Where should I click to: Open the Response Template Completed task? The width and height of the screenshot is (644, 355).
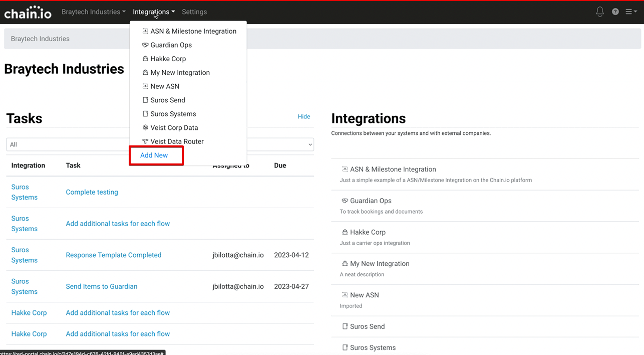click(x=114, y=255)
